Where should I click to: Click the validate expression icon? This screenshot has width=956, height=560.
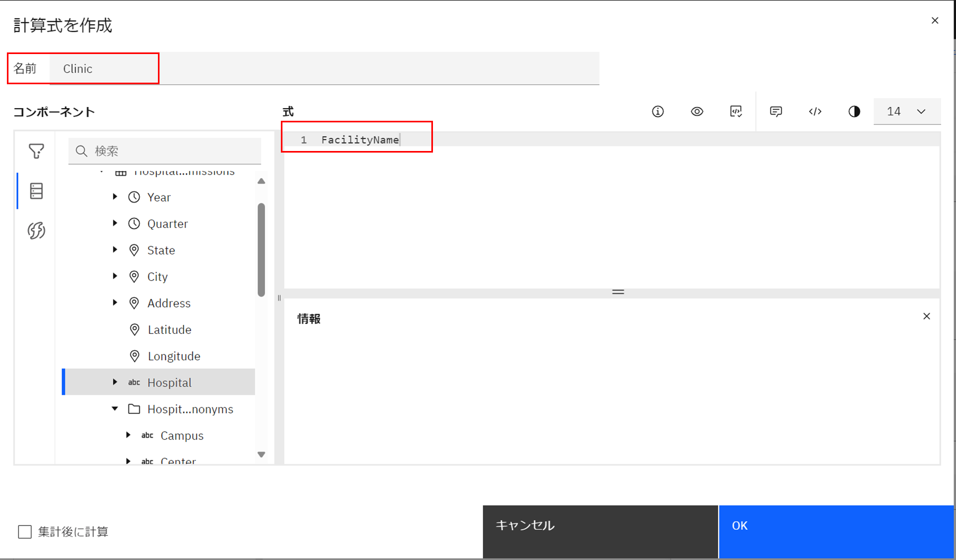(736, 111)
